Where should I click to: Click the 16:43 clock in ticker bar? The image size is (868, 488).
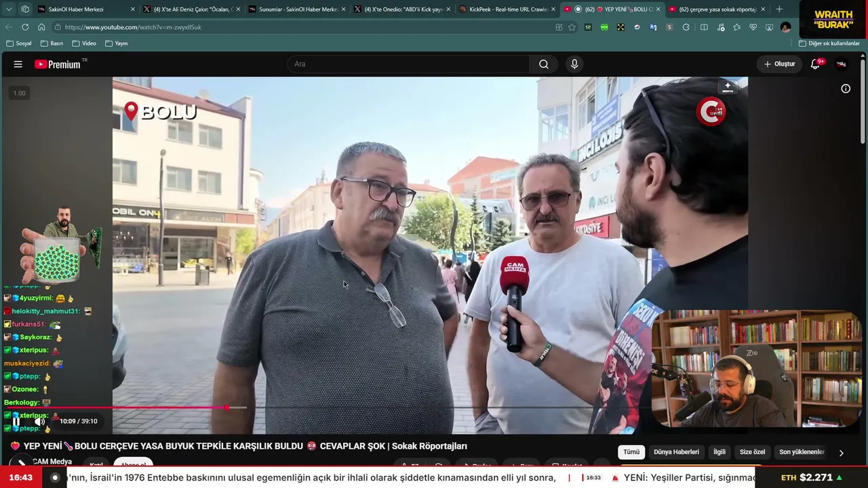tap(21, 478)
